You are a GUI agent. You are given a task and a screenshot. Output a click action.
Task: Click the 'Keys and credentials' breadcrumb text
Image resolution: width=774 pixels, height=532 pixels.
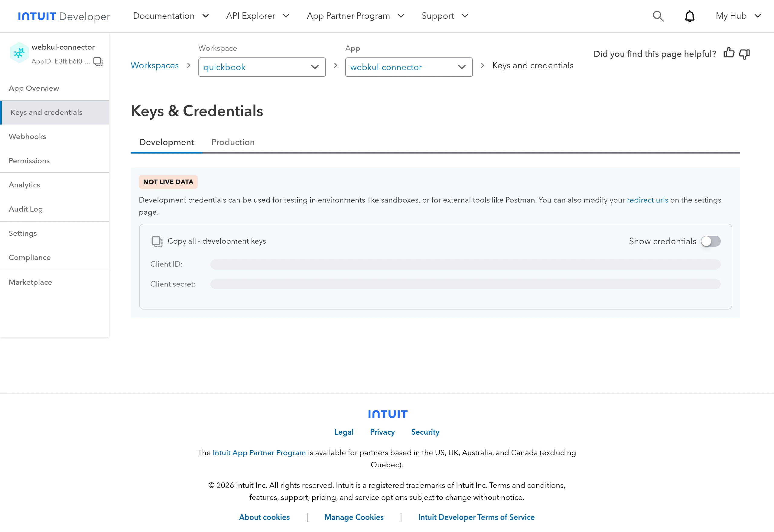[533, 65]
